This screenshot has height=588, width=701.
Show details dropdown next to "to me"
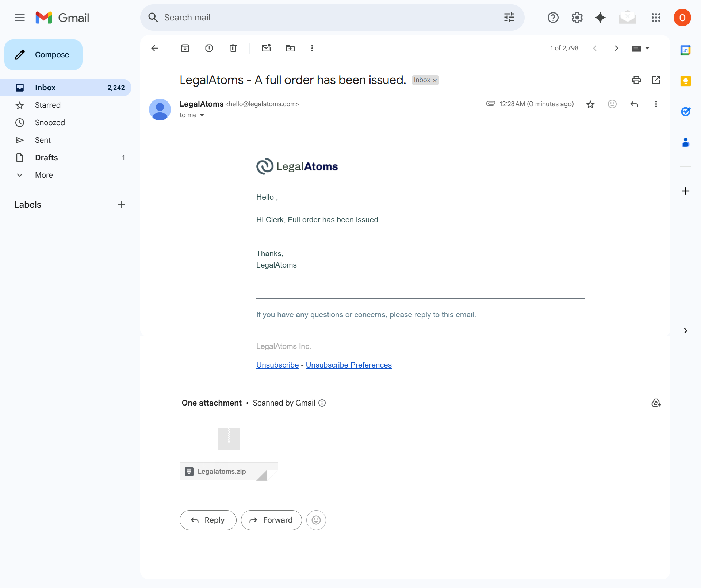point(202,115)
